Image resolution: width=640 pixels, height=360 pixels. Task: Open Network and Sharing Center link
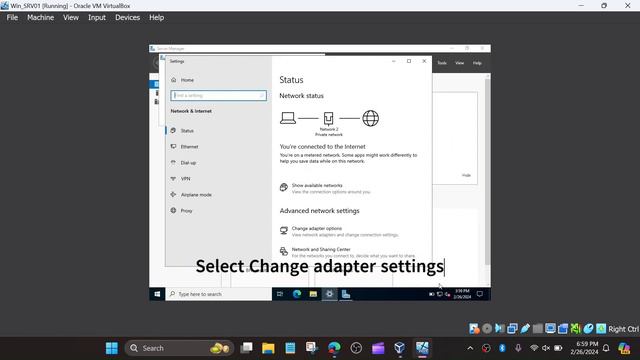[x=321, y=249]
